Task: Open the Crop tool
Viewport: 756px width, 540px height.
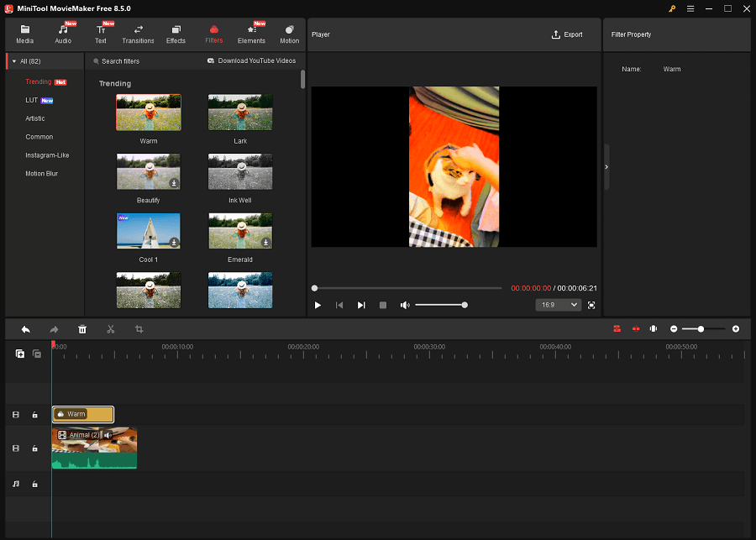Action: (x=139, y=329)
